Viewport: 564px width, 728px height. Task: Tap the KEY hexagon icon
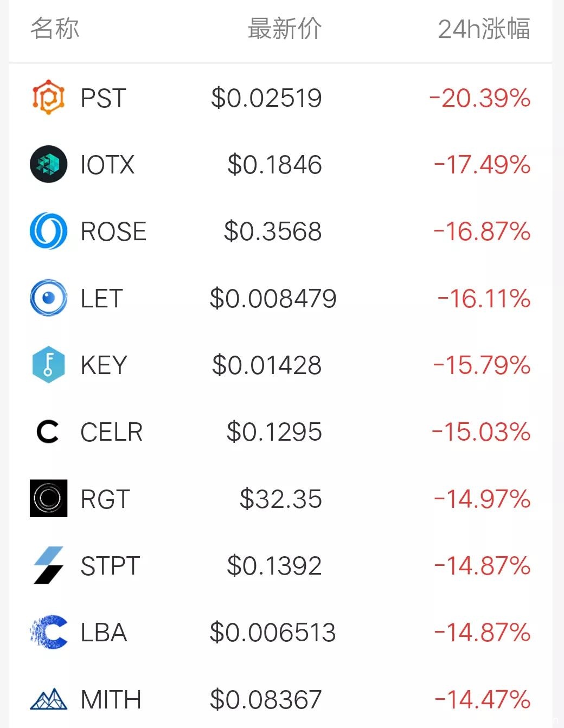click(48, 364)
